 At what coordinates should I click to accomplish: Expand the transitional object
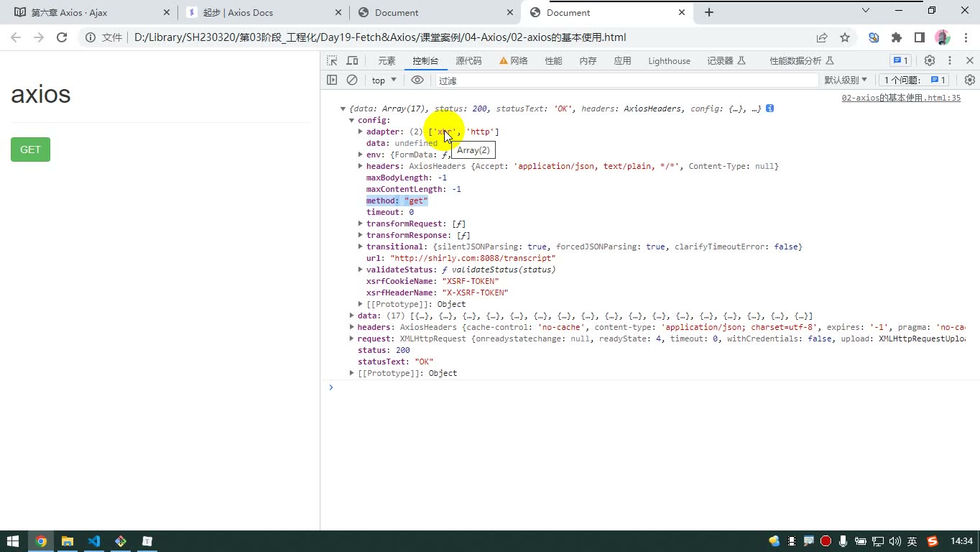[361, 247]
